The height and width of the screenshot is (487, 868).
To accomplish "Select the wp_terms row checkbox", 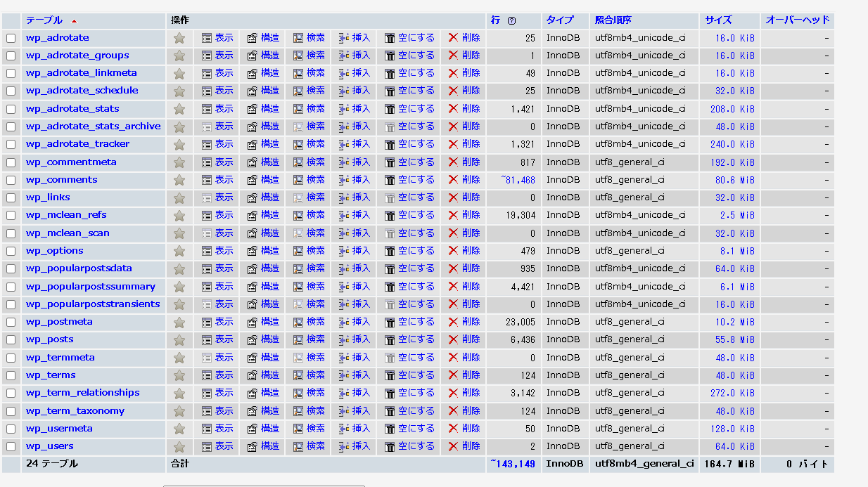I will [x=11, y=375].
